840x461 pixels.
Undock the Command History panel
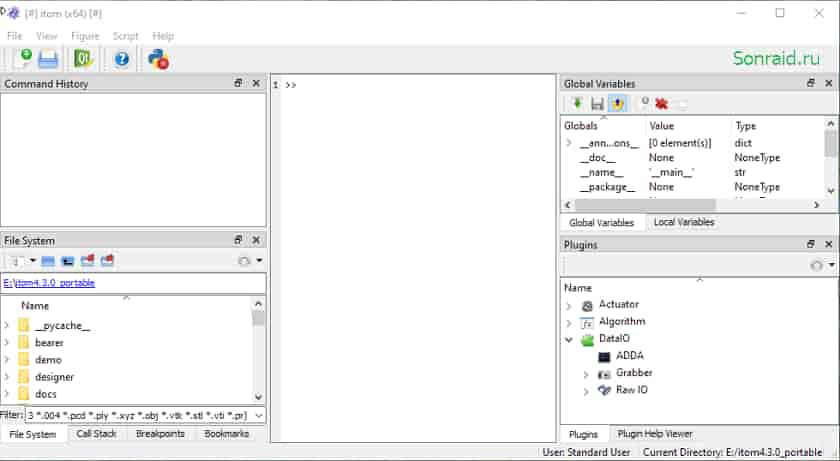pyautogui.click(x=238, y=83)
